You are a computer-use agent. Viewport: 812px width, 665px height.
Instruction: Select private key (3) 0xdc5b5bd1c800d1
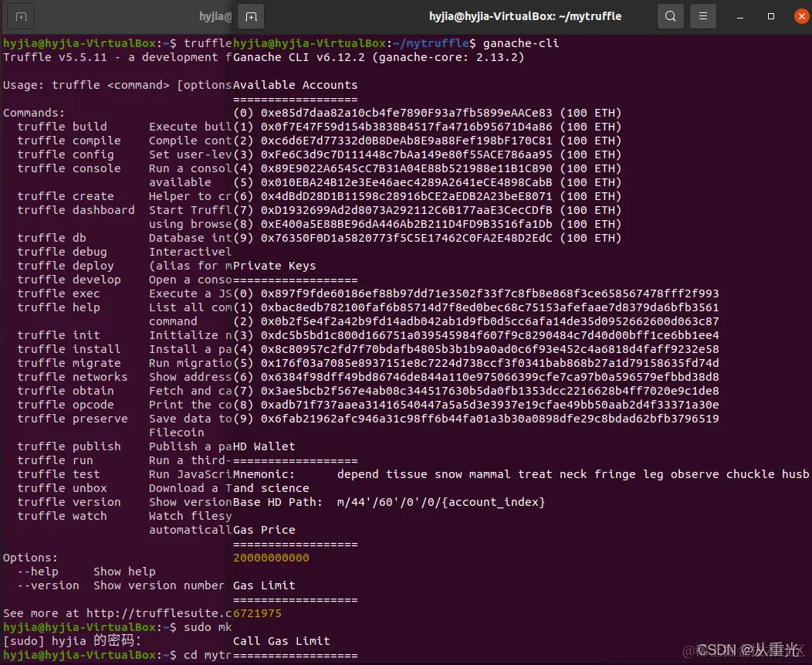490,335
